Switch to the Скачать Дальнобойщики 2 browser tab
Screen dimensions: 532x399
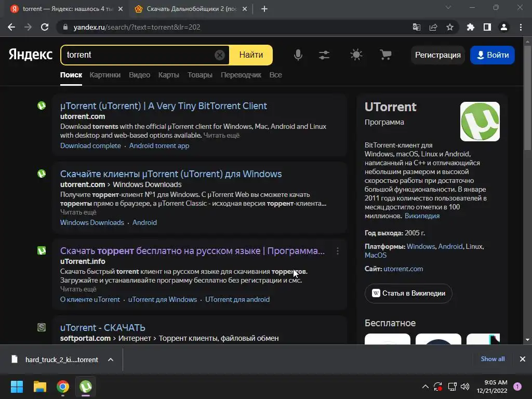tap(192, 9)
